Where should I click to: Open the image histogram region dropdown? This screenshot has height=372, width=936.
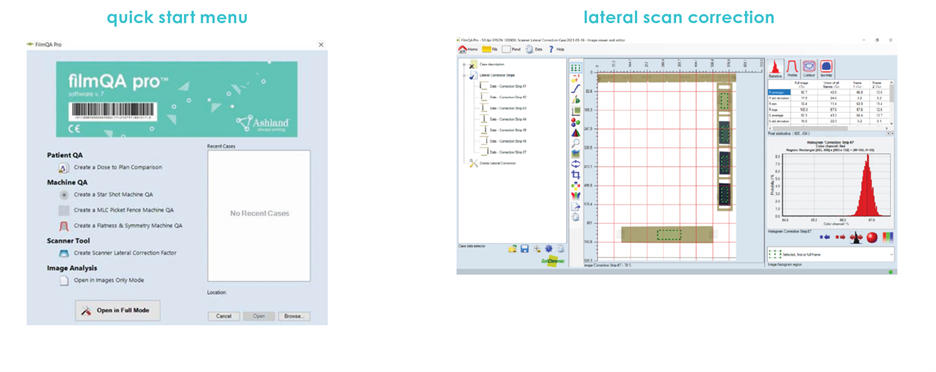(831, 254)
